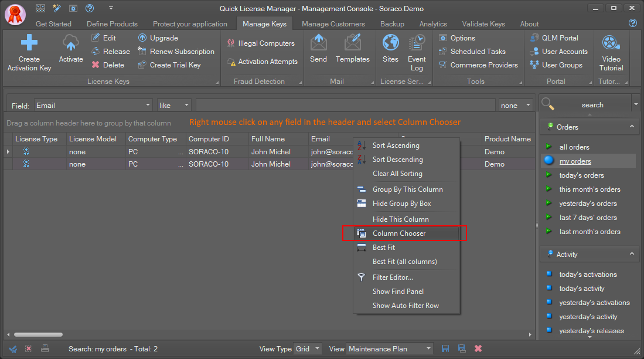Click Create Trial Key
The image size is (644, 359).
tap(169, 65)
